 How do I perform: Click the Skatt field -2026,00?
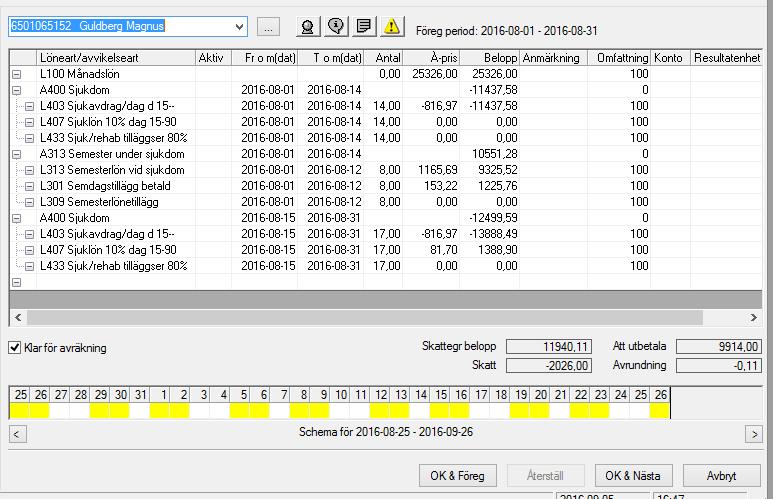click(x=549, y=365)
